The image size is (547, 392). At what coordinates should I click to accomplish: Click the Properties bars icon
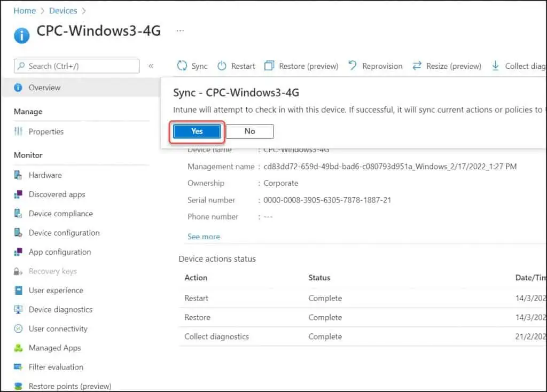click(18, 131)
